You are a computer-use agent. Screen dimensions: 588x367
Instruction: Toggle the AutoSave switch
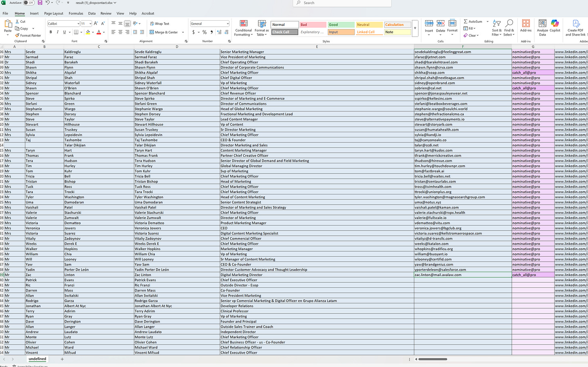(x=29, y=3)
